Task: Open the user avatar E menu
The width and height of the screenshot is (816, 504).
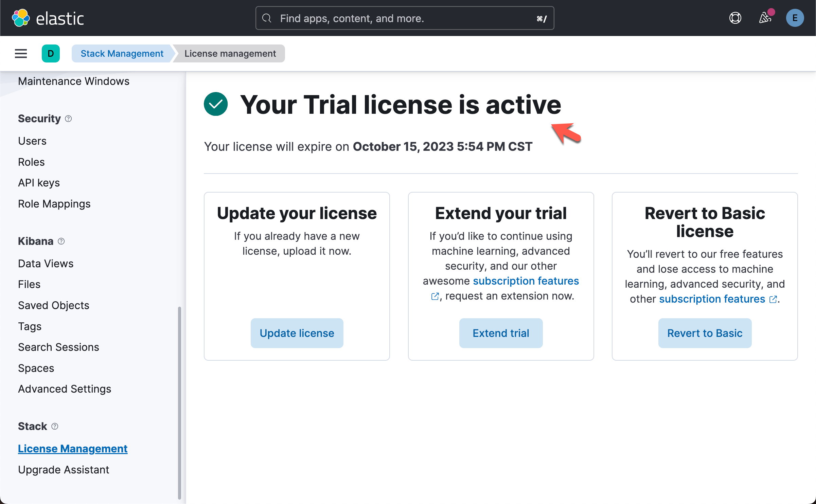Action: point(795,18)
